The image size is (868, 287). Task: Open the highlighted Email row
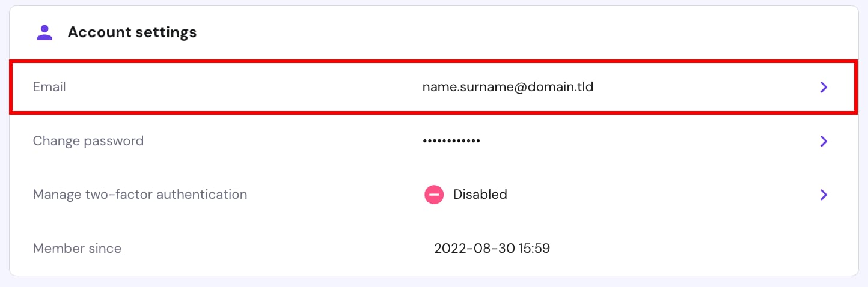pyautogui.click(x=301, y=87)
